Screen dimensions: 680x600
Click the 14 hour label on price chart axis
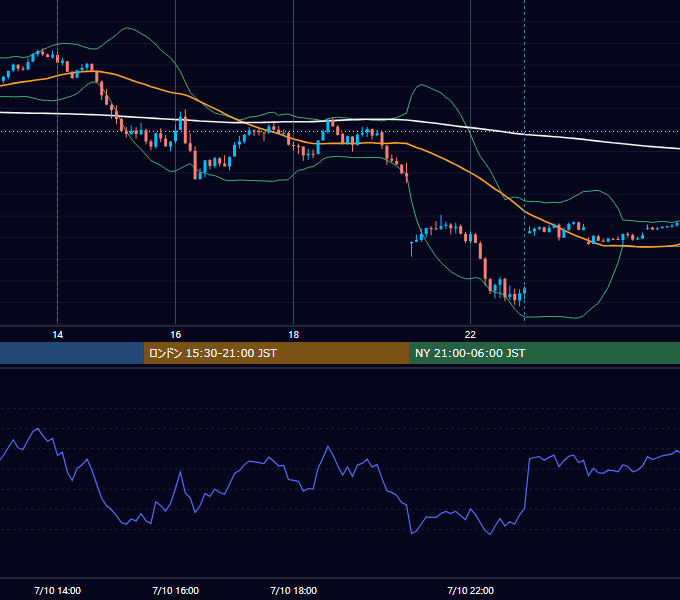(57, 335)
